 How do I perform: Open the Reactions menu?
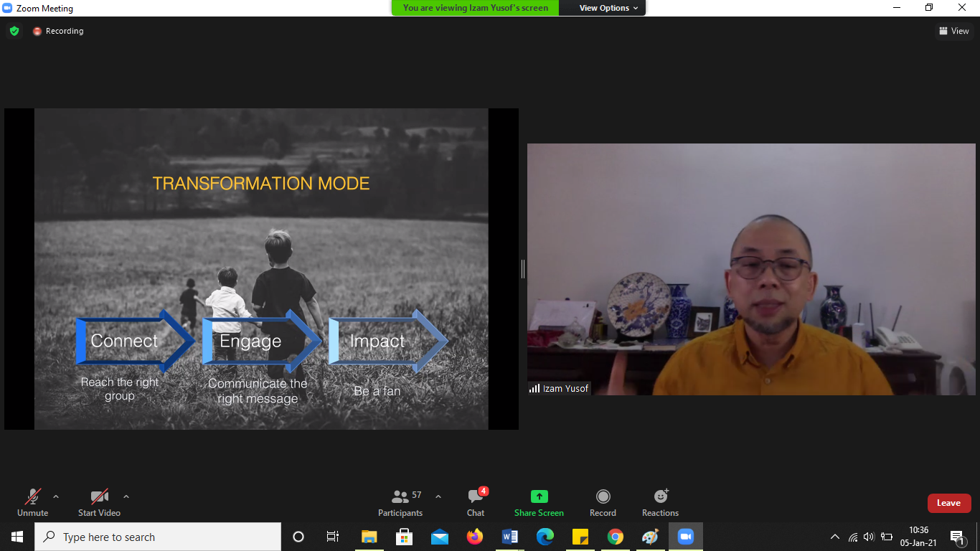(660, 502)
